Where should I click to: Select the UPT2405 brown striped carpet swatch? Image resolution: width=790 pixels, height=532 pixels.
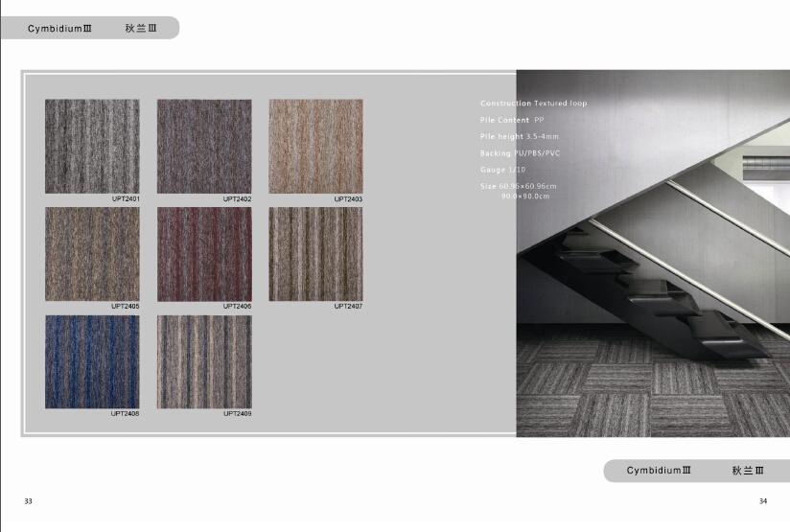coord(92,254)
